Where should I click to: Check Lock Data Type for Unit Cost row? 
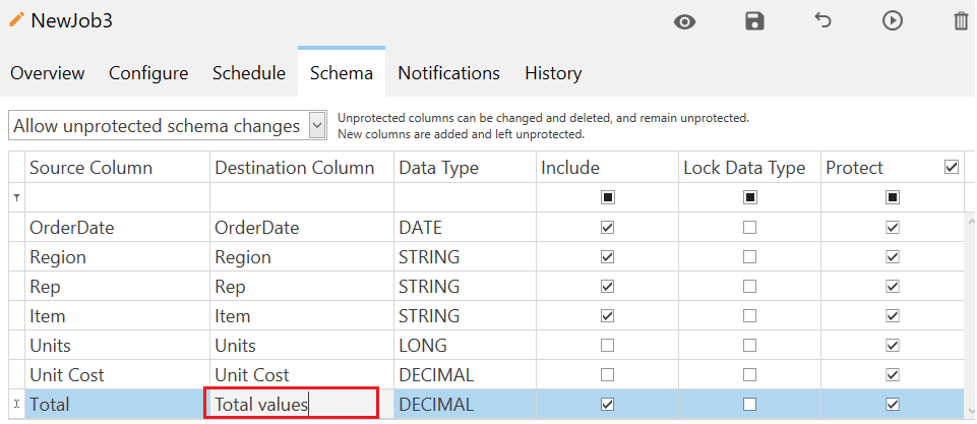(750, 375)
